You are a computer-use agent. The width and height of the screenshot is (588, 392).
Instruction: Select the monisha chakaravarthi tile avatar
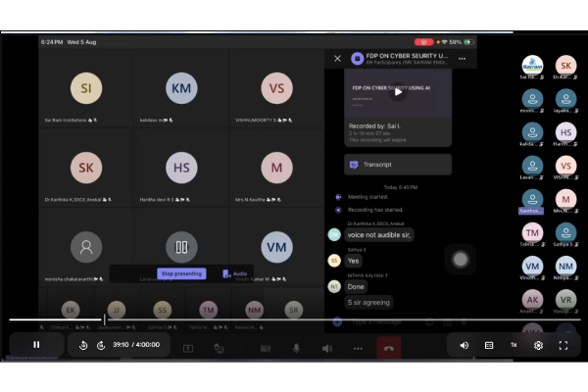click(x=86, y=247)
